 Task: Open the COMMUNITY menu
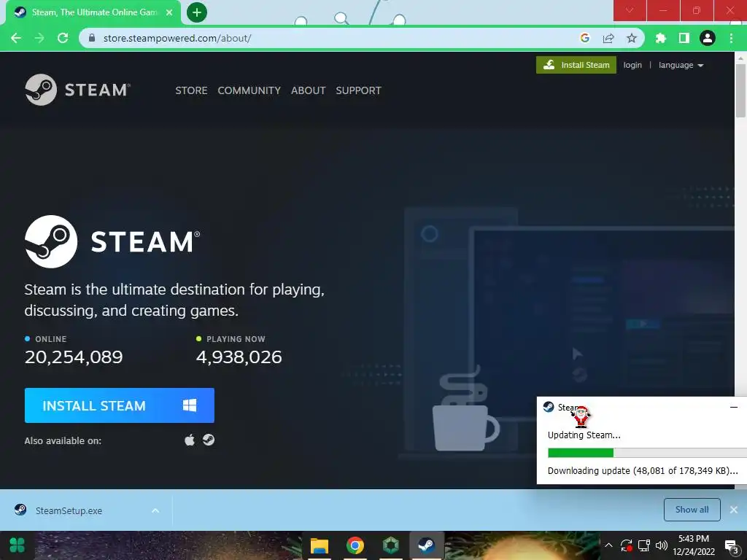[x=249, y=90]
